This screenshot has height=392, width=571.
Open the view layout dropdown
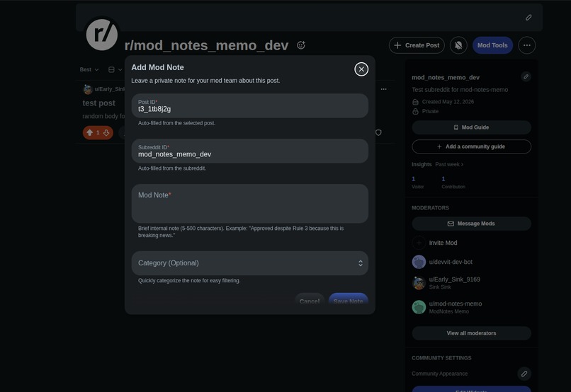(115, 69)
